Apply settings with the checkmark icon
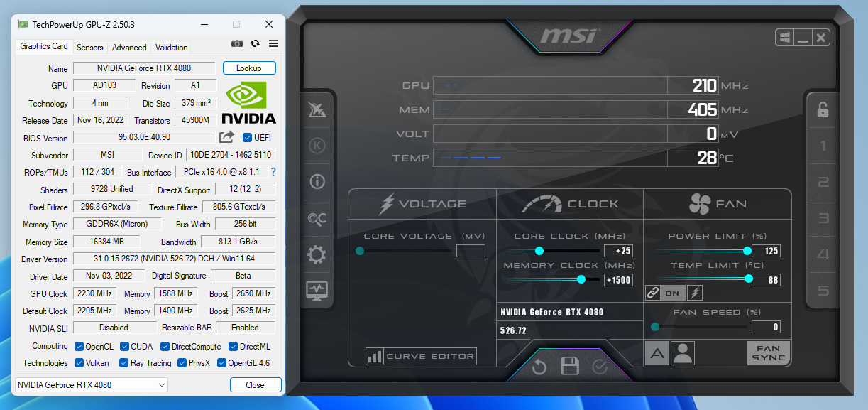Screen dimensions: 868x410 600,367
